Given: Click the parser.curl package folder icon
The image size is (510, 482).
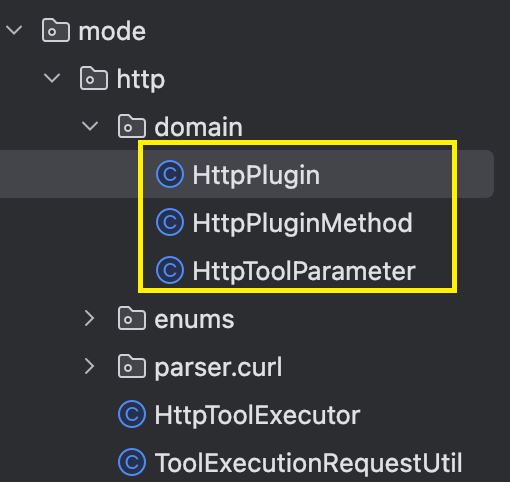Looking at the screenshot, I should pos(132,366).
